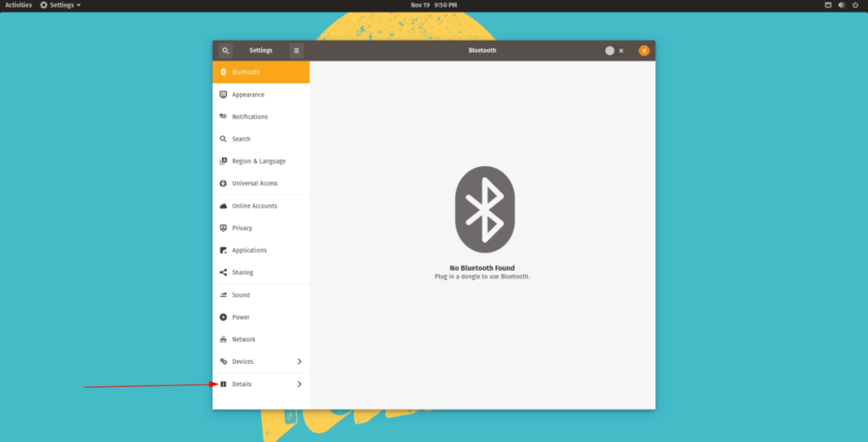Screen dimensions: 868x442
Task: Expand the Details submenu chevron
Action: [299, 384]
